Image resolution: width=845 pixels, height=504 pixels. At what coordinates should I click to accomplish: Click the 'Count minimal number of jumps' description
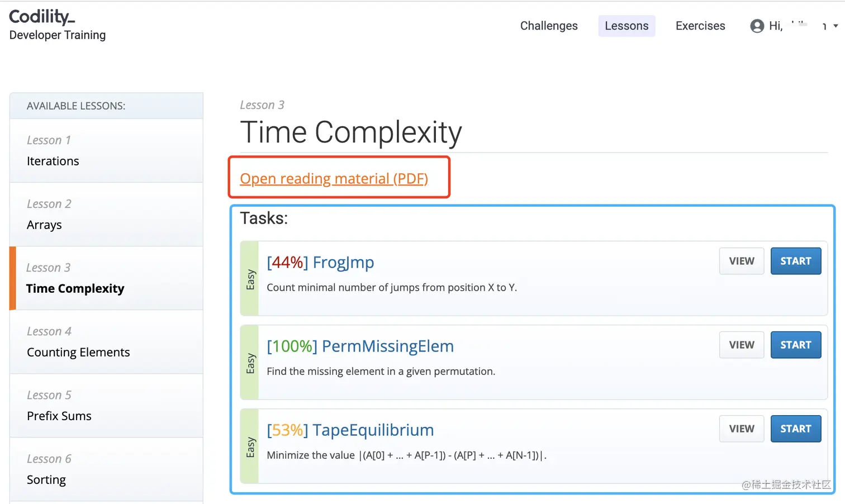[392, 287]
